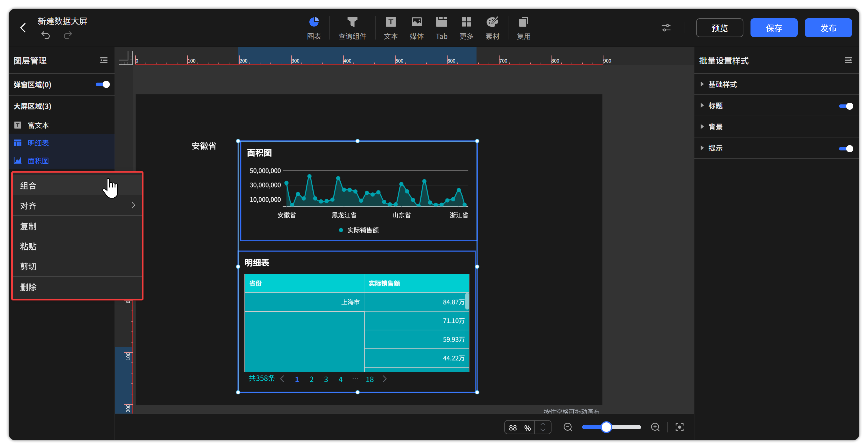Toggle the 标题 style switch
868x446 pixels.
point(846,106)
